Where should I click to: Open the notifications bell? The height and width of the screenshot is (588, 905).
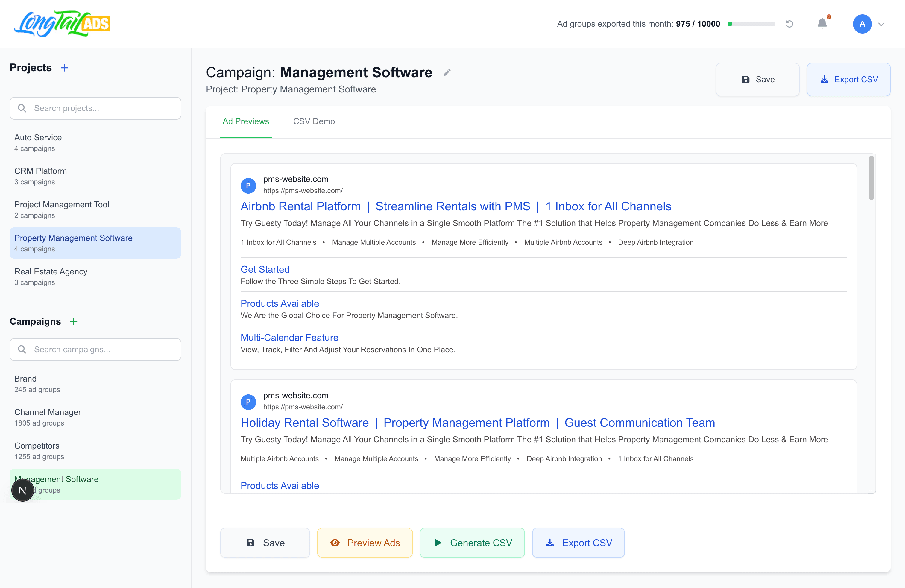click(822, 24)
